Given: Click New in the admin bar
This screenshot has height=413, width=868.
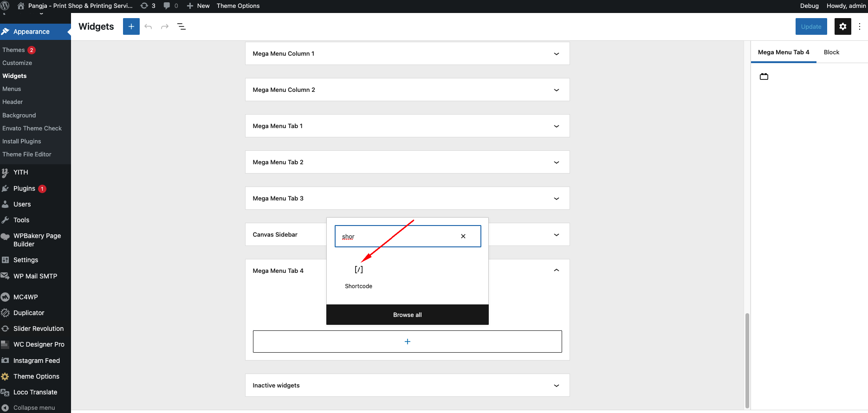Looking at the screenshot, I should tap(198, 6).
